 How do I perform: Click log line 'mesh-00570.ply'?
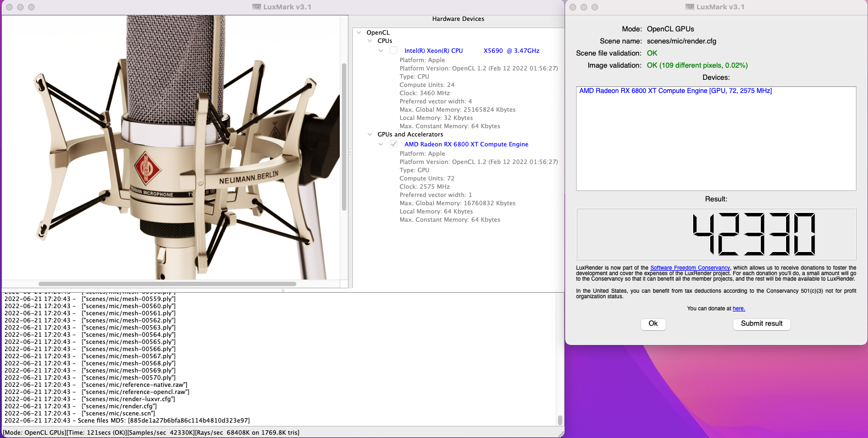click(x=90, y=377)
